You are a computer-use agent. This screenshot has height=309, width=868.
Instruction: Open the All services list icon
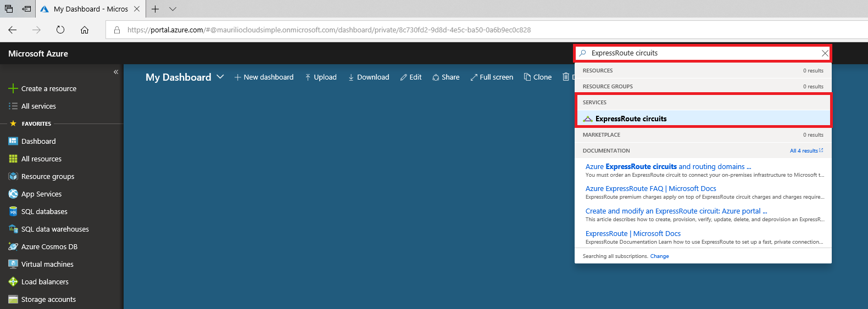click(x=13, y=106)
